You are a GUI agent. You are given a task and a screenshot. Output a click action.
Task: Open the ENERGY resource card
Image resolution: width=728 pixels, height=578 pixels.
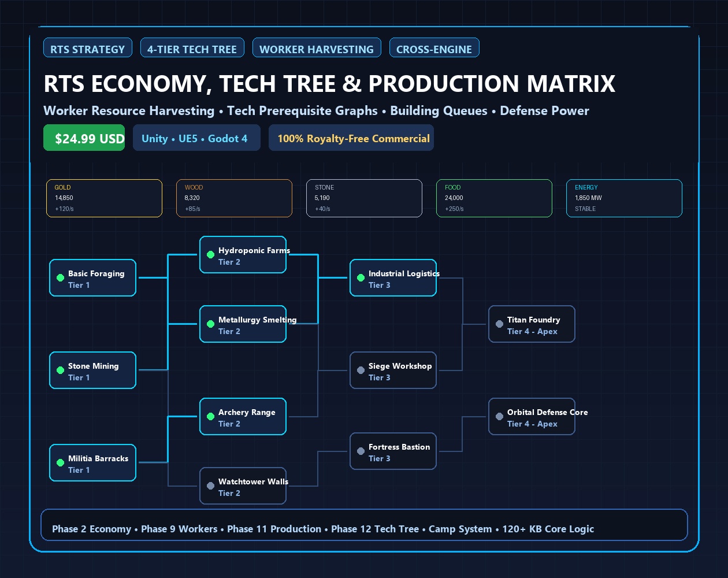coord(624,198)
